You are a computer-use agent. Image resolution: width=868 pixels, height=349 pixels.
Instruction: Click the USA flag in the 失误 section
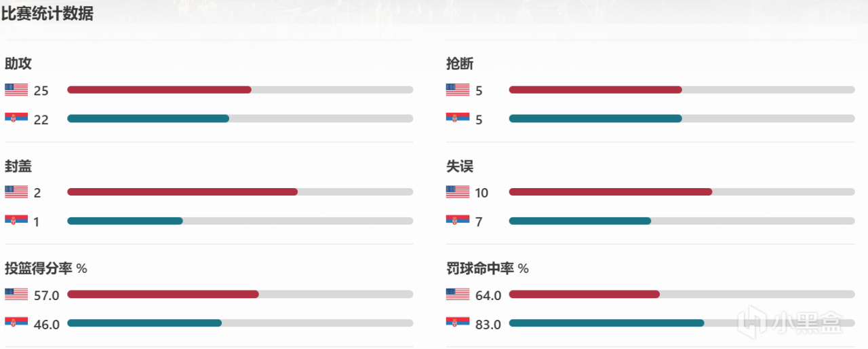click(x=458, y=192)
